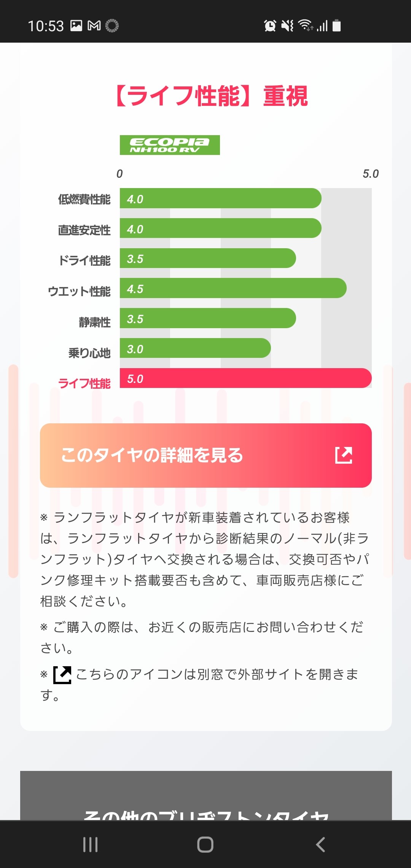The width and height of the screenshot is (411, 868).
Task: Tap the external link icon in the footnote
Action: click(x=62, y=675)
